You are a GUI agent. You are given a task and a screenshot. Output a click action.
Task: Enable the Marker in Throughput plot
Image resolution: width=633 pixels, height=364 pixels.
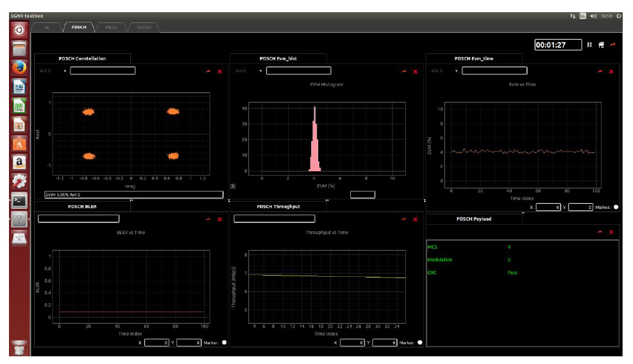pos(420,343)
